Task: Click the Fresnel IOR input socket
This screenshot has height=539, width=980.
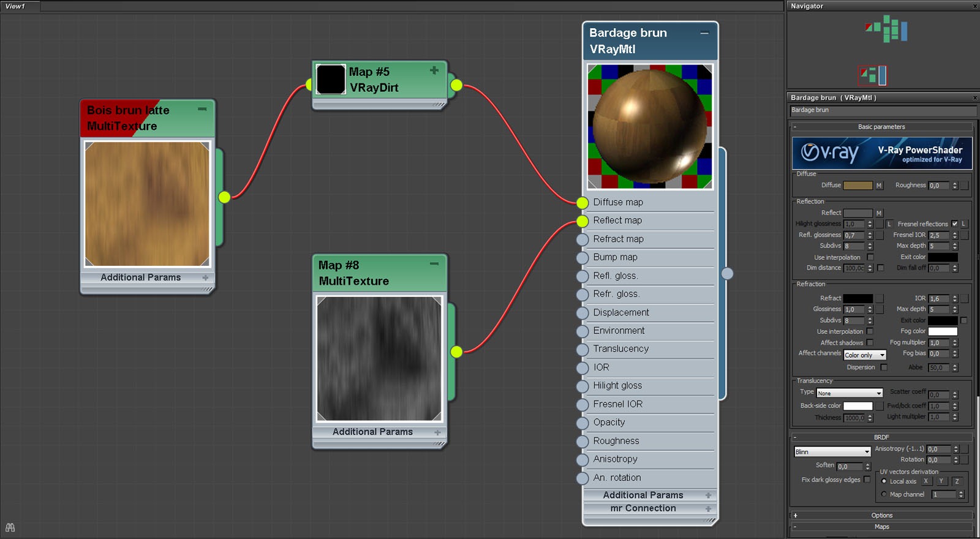Action: pyautogui.click(x=582, y=405)
